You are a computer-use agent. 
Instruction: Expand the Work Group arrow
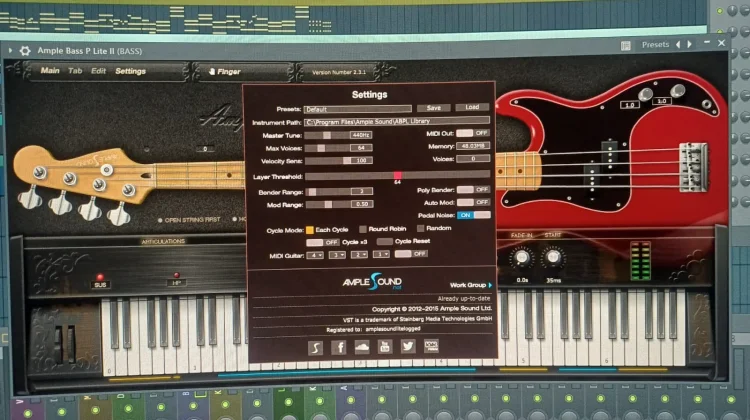coord(490,285)
